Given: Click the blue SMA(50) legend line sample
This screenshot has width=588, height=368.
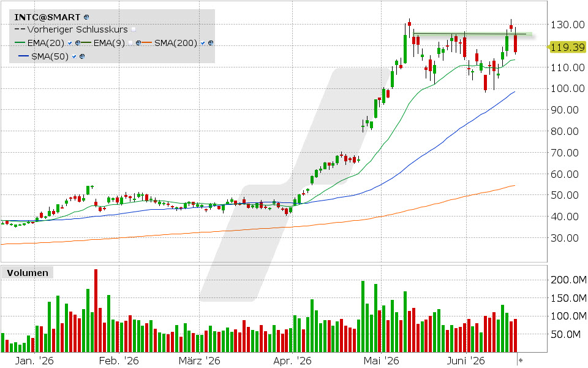Looking at the screenshot, I should (24, 56).
